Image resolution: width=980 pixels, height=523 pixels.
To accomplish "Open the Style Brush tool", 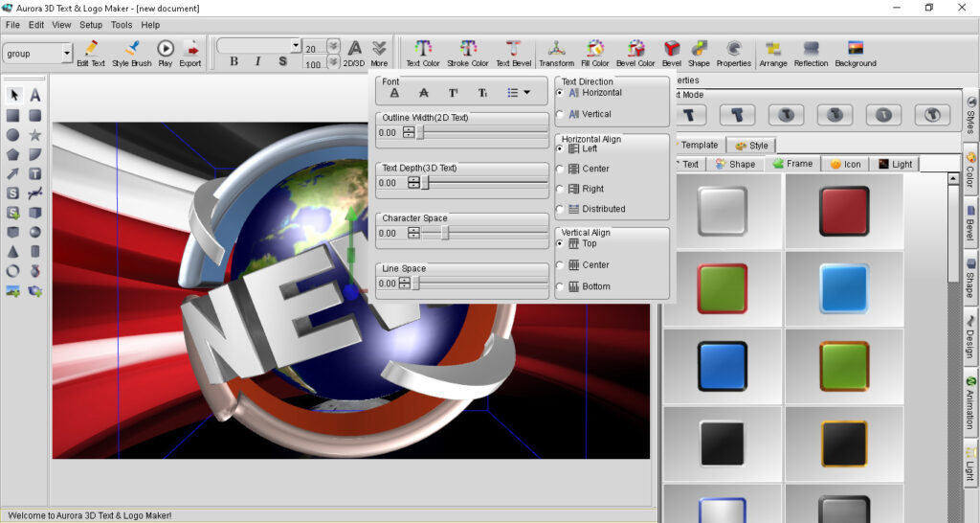I will click(132, 54).
